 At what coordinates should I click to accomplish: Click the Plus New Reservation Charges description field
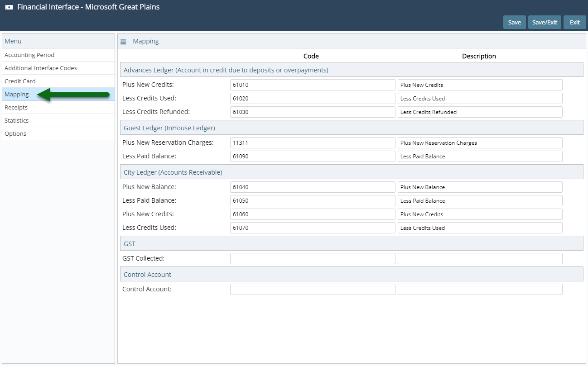pos(480,143)
